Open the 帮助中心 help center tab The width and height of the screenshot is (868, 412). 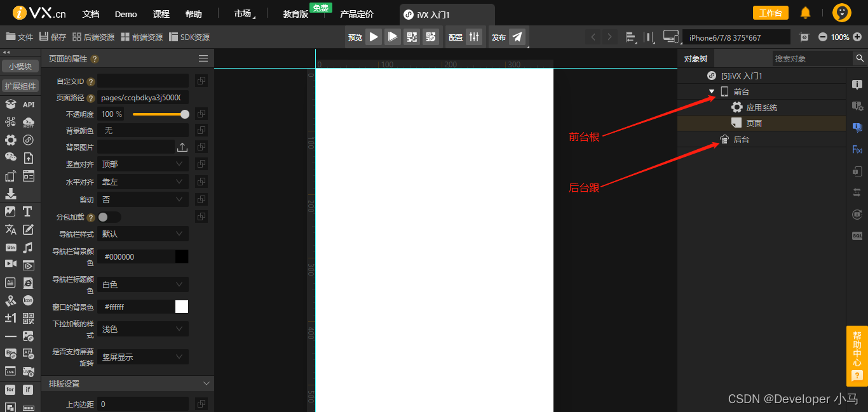click(x=857, y=356)
